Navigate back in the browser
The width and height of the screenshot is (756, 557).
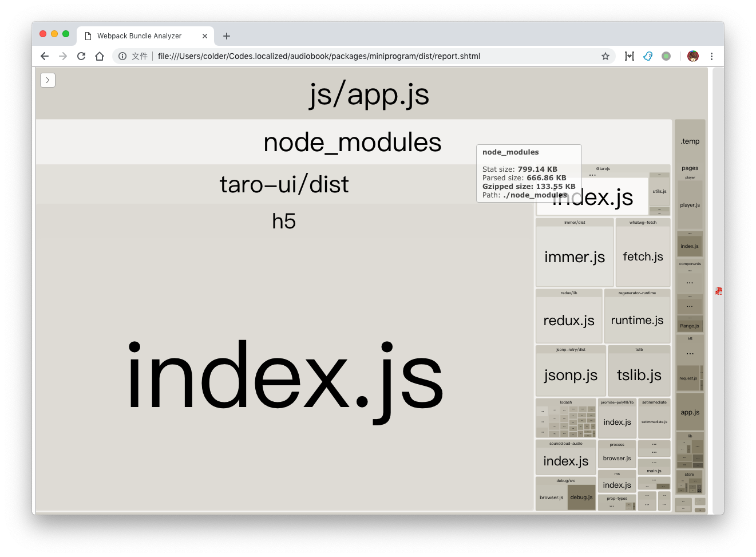[x=44, y=56]
